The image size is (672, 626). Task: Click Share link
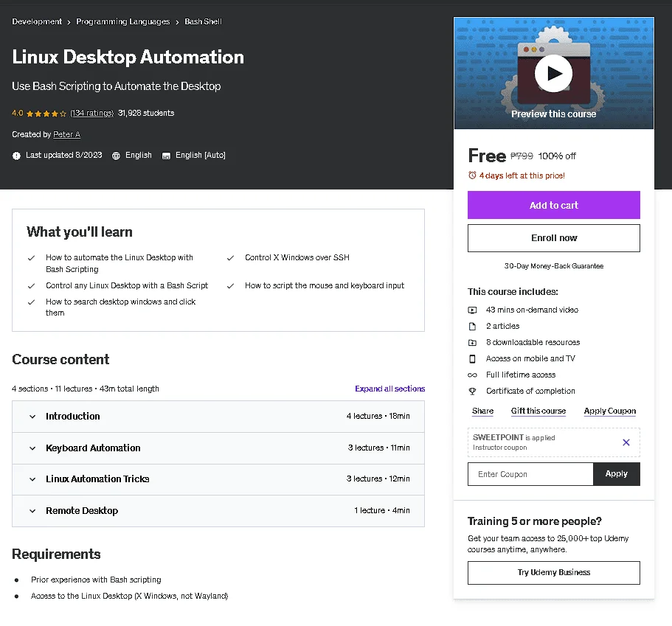482,411
